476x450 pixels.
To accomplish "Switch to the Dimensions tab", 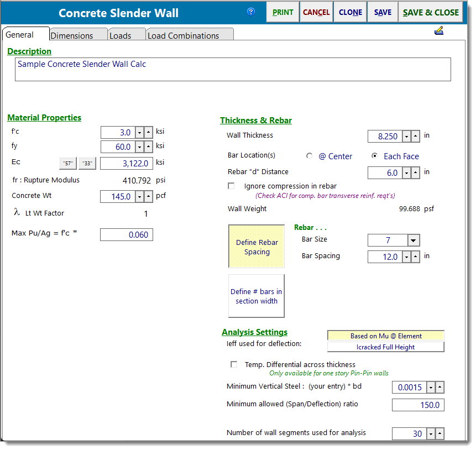I will pos(77,34).
